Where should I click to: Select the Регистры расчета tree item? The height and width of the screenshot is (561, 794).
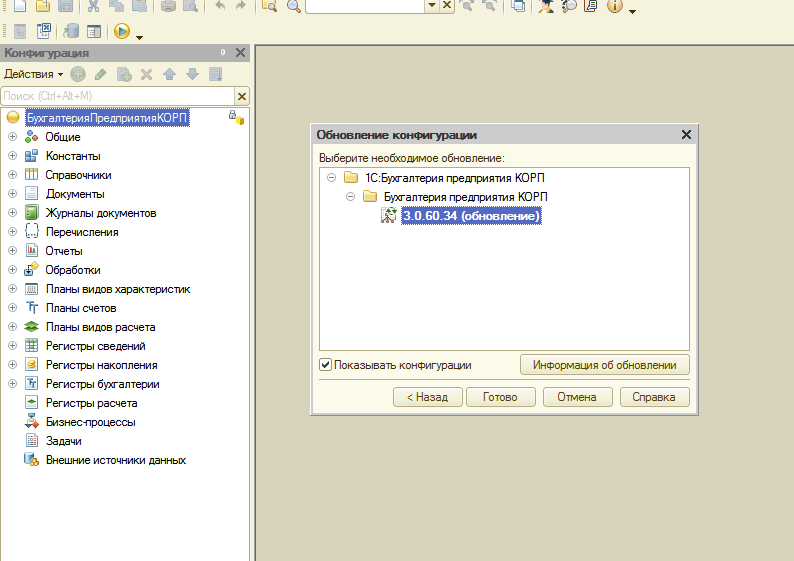pyautogui.click(x=91, y=403)
